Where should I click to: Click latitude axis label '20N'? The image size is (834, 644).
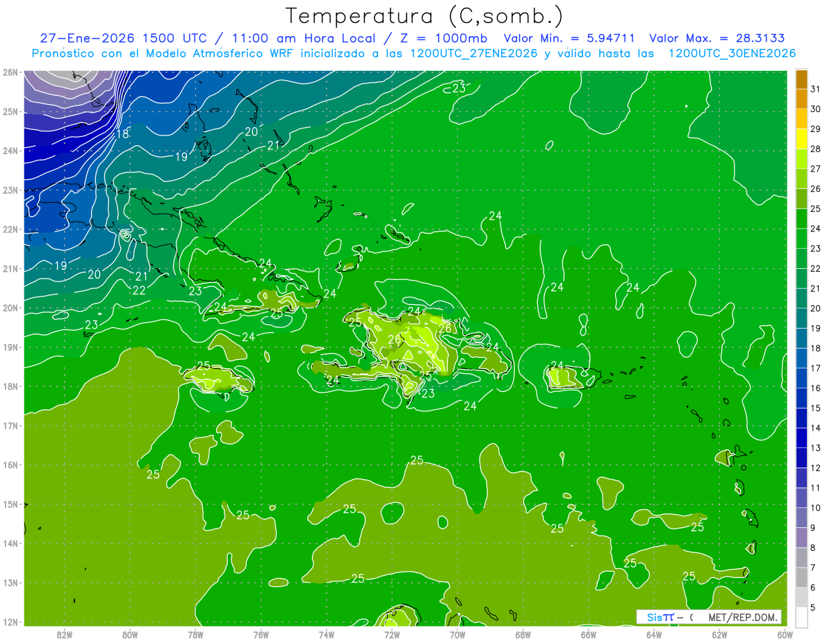(10, 308)
